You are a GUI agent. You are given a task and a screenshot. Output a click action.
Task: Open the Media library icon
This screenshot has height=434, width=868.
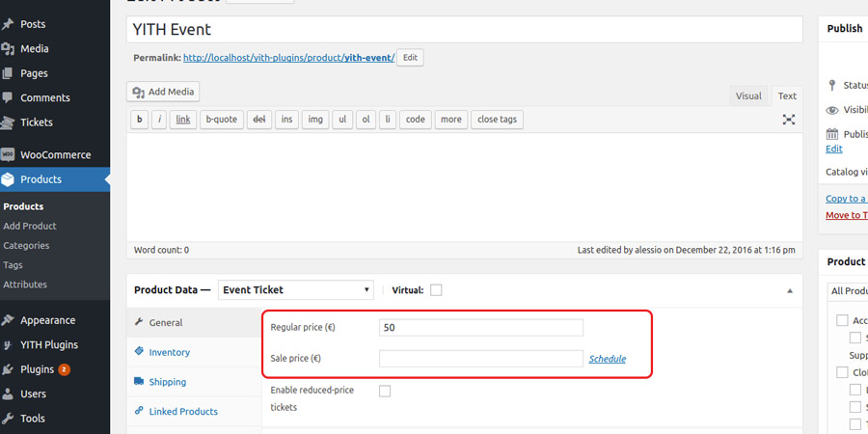pyautogui.click(x=9, y=48)
